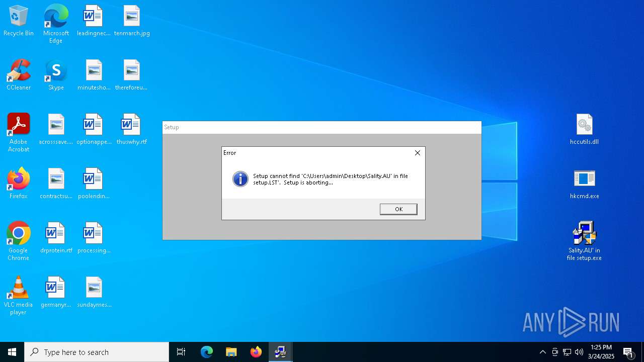Select the thereforeu... image file
This screenshot has height=362, width=644.
[x=131, y=75]
